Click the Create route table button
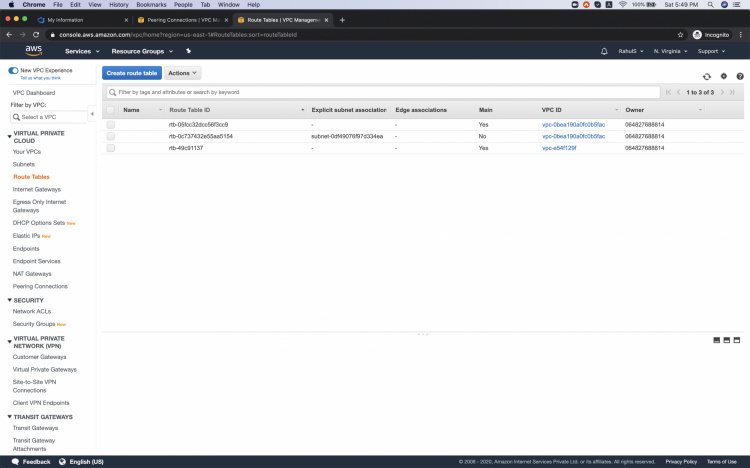The width and height of the screenshot is (750, 468). (x=131, y=73)
